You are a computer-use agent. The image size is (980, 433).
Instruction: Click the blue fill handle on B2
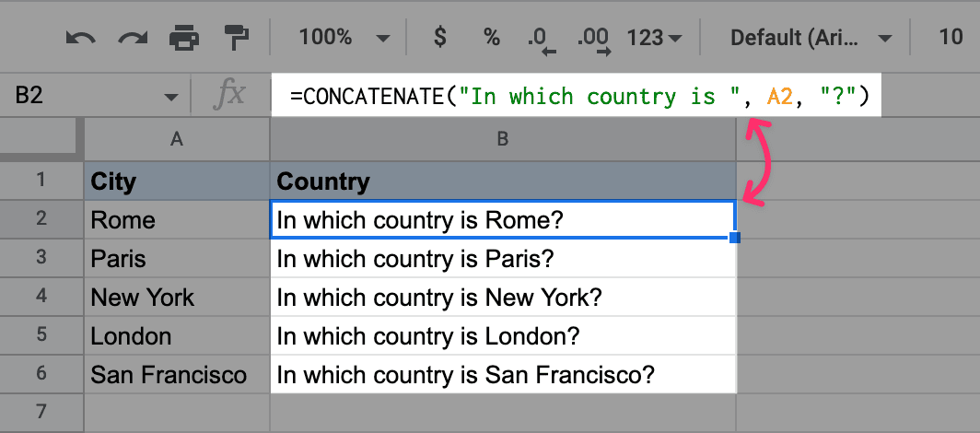pos(735,238)
